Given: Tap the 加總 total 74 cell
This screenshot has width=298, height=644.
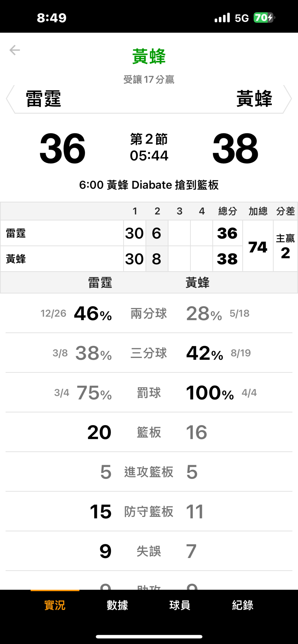Looking at the screenshot, I should click(x=258, y=247).
